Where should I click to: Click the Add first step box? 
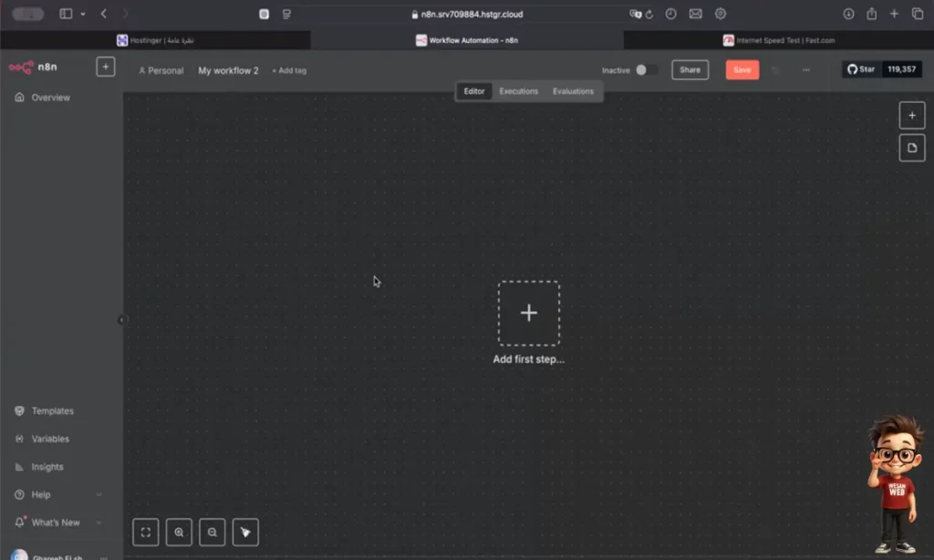[x=528, y=313]
